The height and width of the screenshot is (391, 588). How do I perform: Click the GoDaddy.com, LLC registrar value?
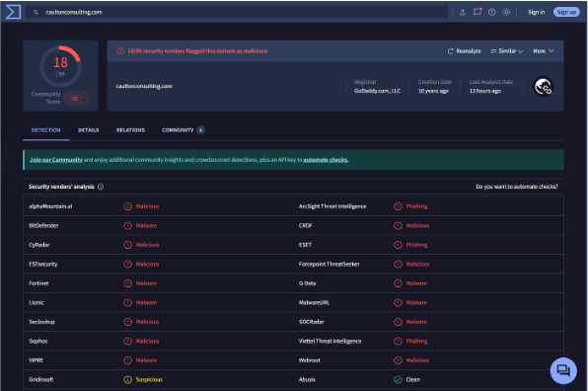pos(377,91)
